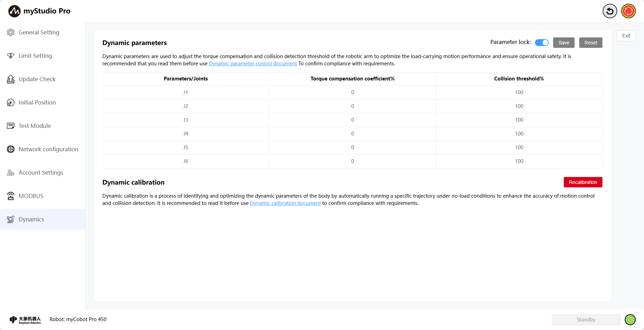644x330 pixels.
Task: Click the MODBUS sidebar icon
Action: [11, 196]
